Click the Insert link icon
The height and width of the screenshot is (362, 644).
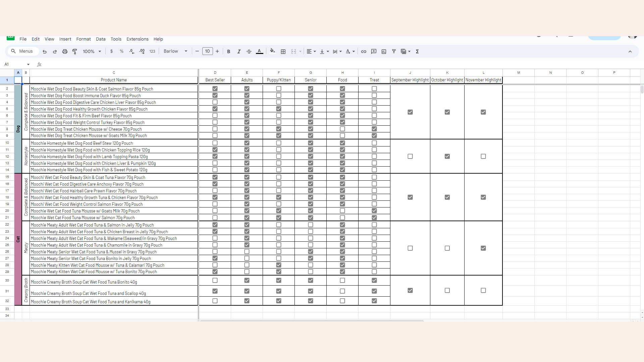[x=364, y=52]
